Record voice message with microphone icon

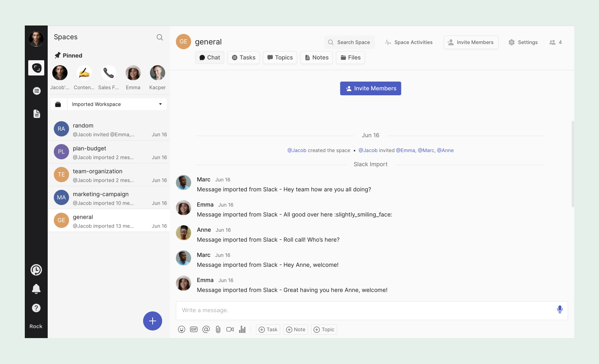click(x=559, y=309)
